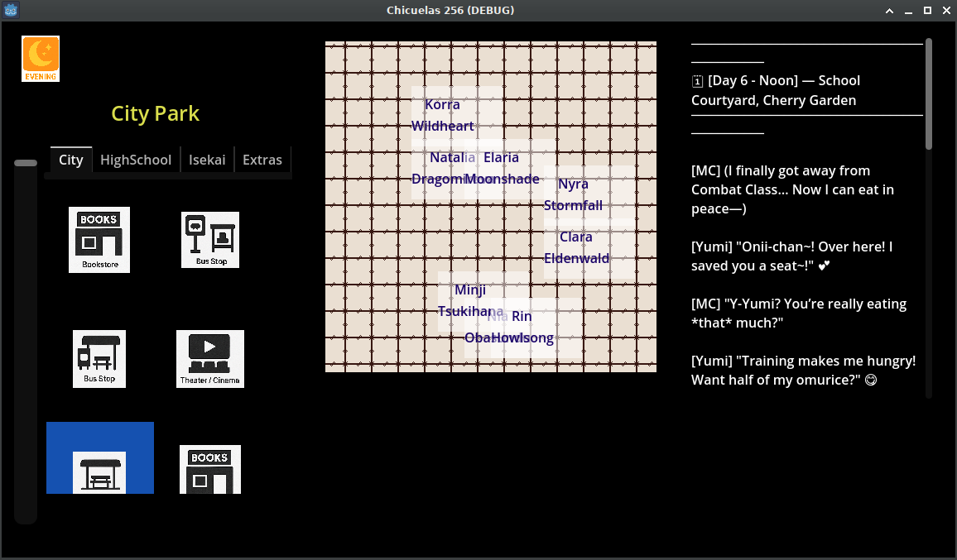The width and height of the screenshot is (957, 560).
Task: Open the partially visible Books store at bottom
Action: (210, 469)
